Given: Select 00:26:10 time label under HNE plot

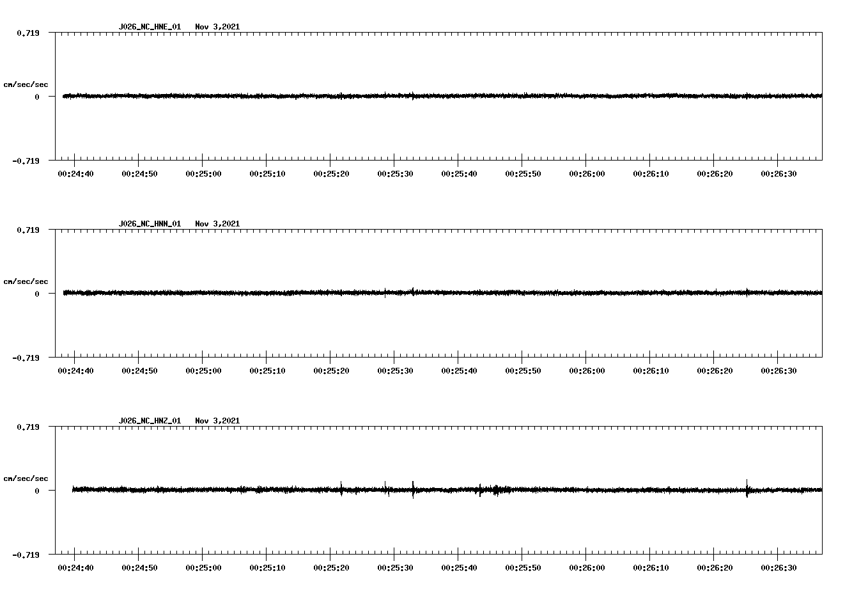Looking at the screenshot, I should 651,174.
